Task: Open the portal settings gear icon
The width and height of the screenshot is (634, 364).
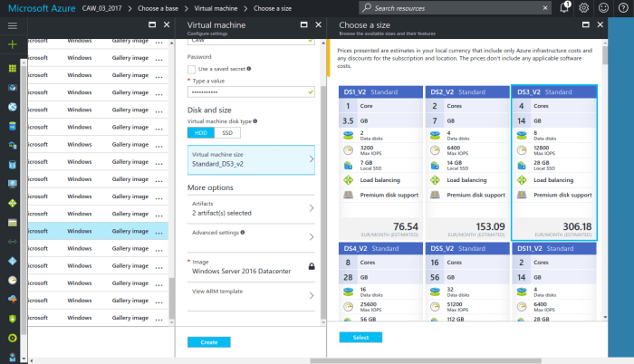Action: [584, 7]
